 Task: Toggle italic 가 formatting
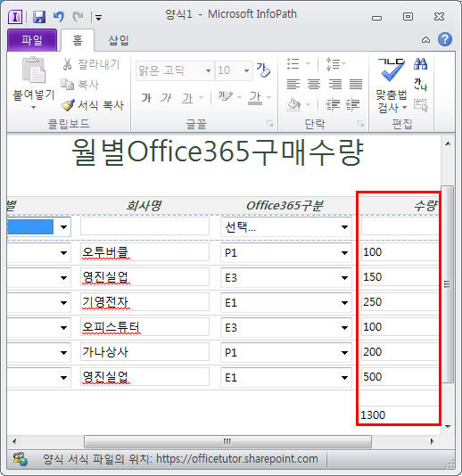[166, 98]
